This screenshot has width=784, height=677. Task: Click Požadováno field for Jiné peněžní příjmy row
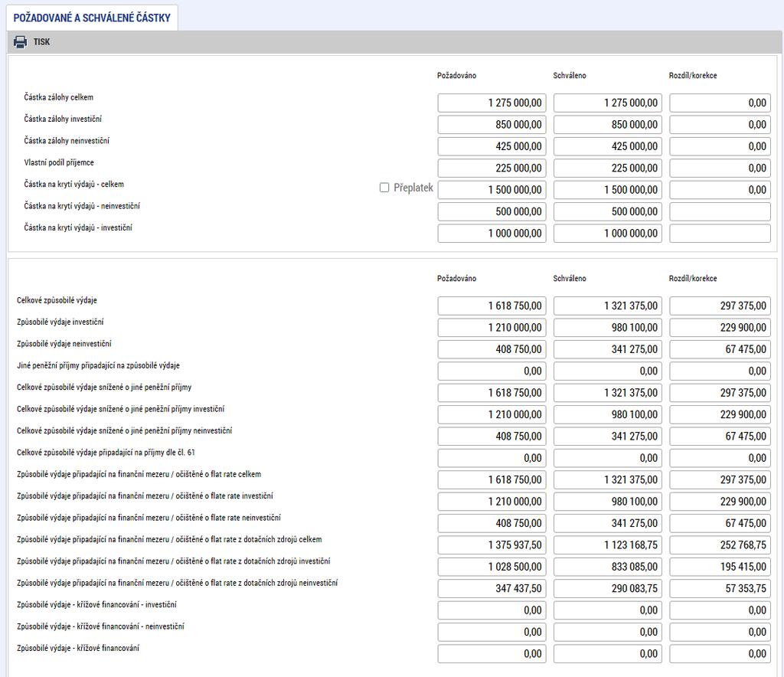(x=492, y=371)
